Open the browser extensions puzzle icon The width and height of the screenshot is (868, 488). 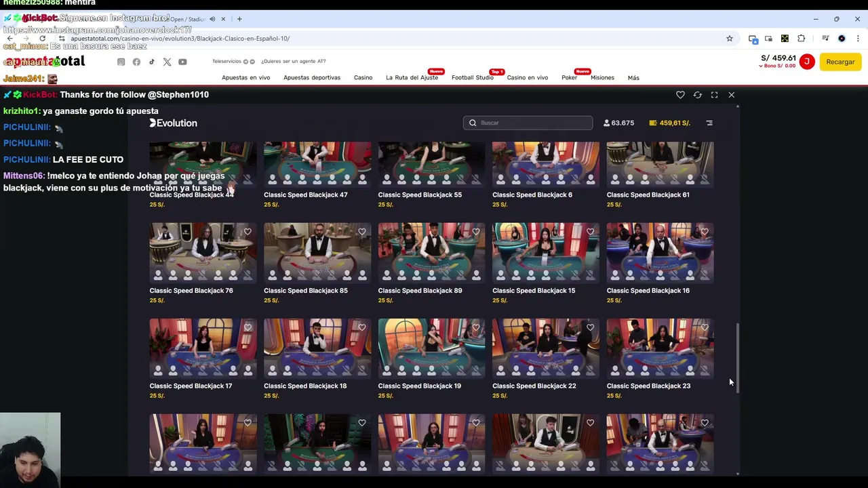(801, 39)
